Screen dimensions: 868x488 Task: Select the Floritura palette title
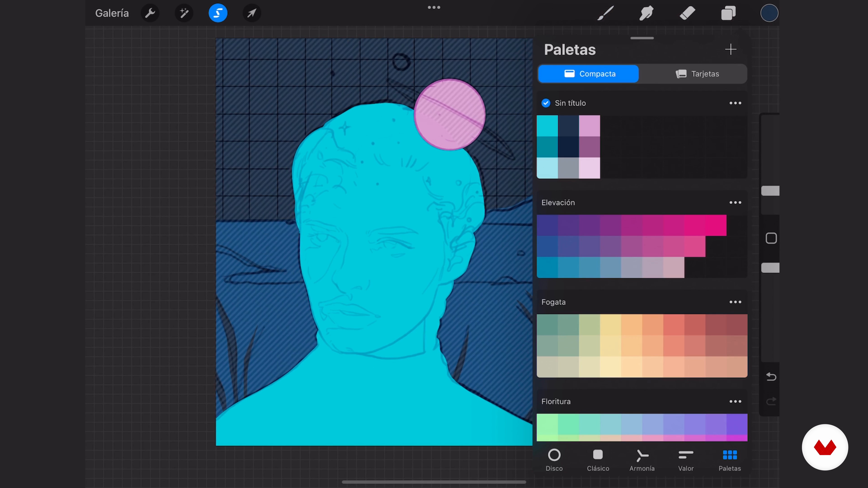(x=556, y=401)
